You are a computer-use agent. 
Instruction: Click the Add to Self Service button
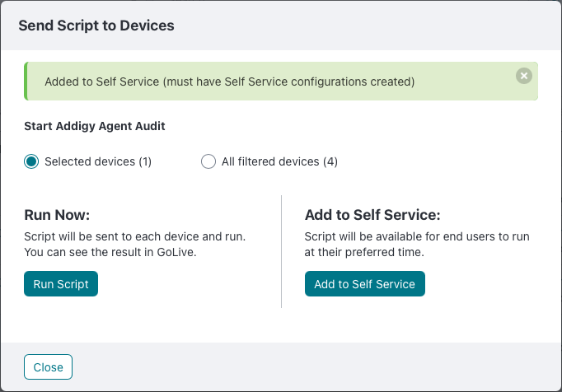[x=365, y=284]
